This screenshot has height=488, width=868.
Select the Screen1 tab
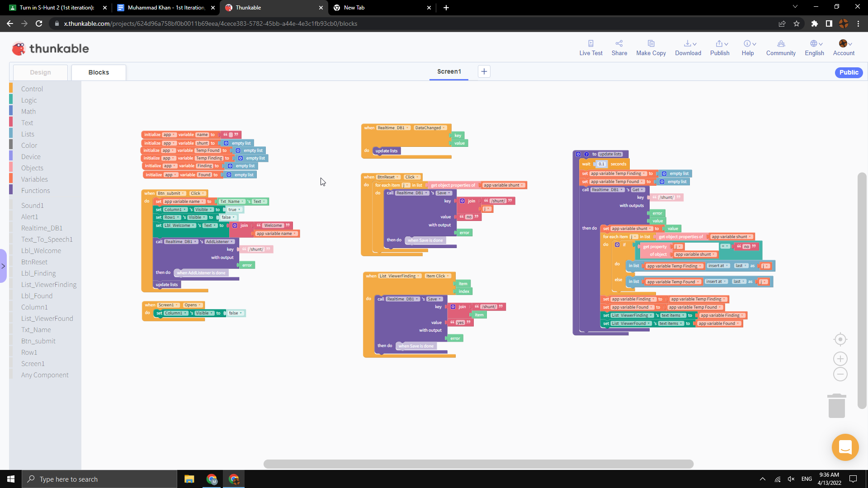[x=448, y=71]
